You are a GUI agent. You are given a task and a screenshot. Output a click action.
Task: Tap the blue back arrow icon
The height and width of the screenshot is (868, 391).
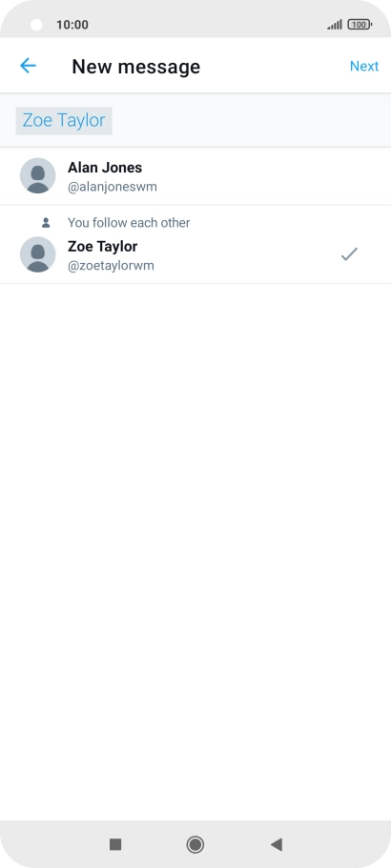click(x=28, y=66)
